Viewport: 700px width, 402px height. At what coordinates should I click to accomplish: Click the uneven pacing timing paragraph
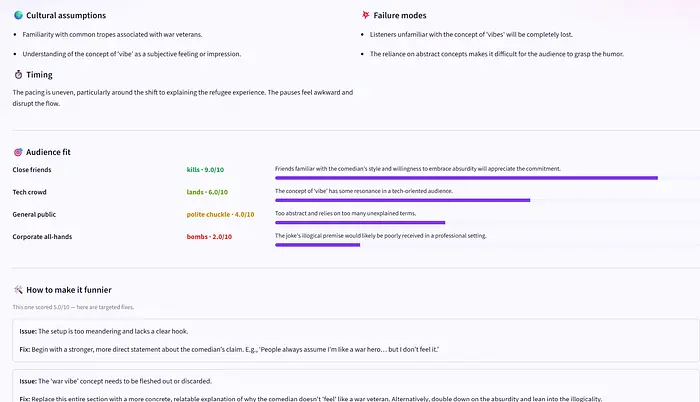pyautogui.click(x=183, y=98)
